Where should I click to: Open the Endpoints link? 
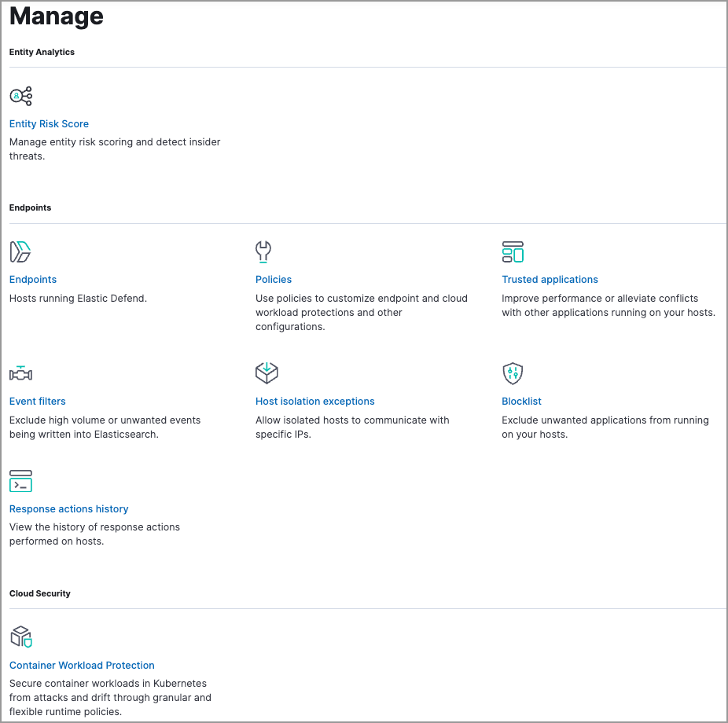pos(32,279)
